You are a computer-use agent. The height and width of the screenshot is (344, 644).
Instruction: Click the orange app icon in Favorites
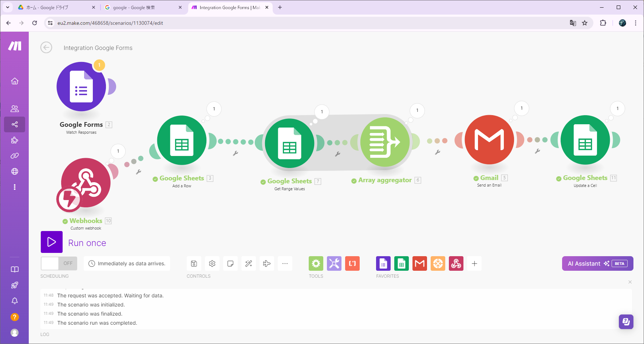(438, 263)
